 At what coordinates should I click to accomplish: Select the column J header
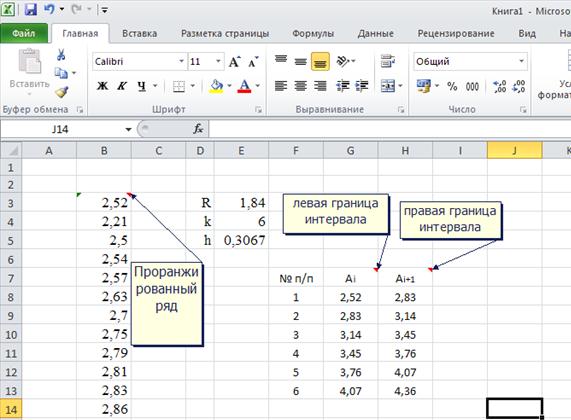(515, 150)
